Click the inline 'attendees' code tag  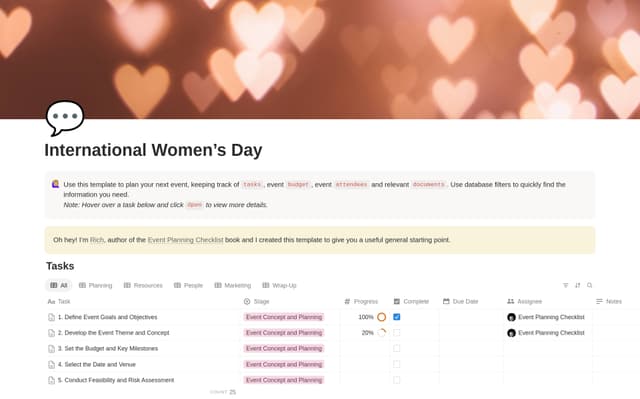pyautogui.click(x=351, y=184)
